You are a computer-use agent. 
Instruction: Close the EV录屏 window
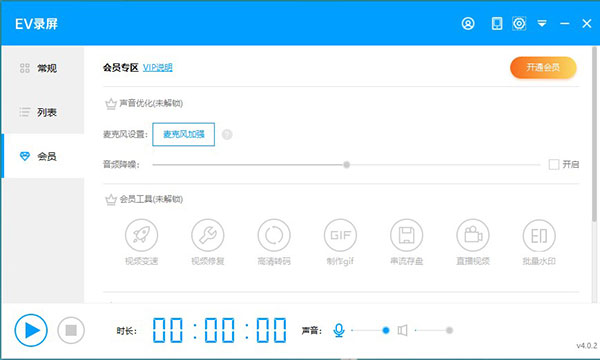coord(587,24)
